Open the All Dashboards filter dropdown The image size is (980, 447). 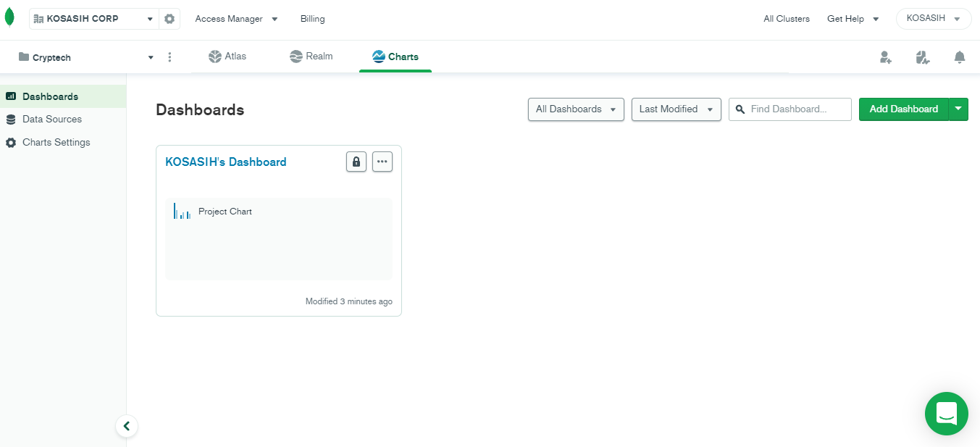coord(576,109)
